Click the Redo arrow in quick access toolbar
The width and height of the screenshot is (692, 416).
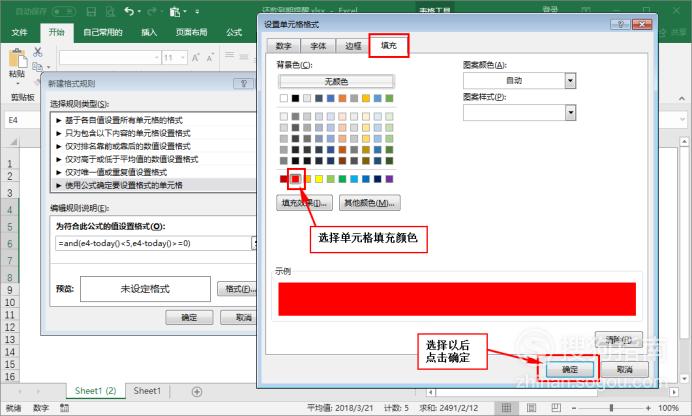152,11
